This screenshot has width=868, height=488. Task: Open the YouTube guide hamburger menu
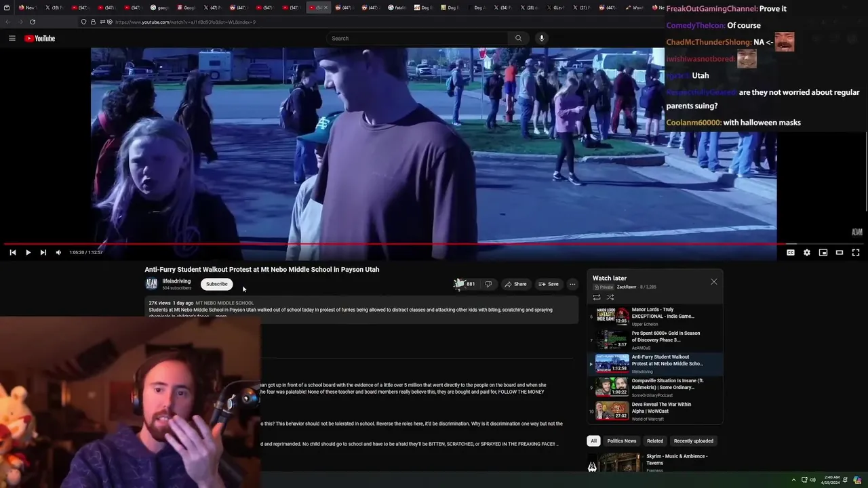pos(12,38)
